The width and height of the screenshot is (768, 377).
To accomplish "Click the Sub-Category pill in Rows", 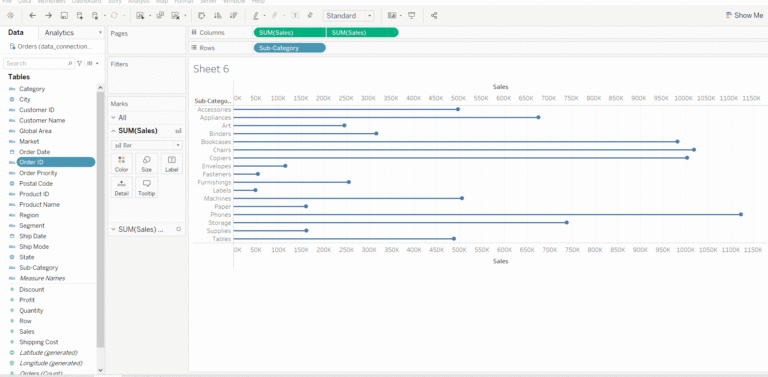I will 289,48.
